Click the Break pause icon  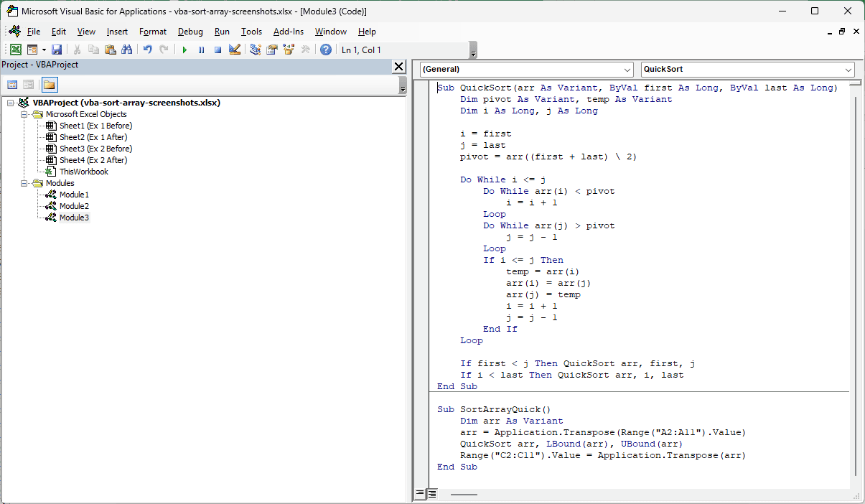tap(201, 50)
